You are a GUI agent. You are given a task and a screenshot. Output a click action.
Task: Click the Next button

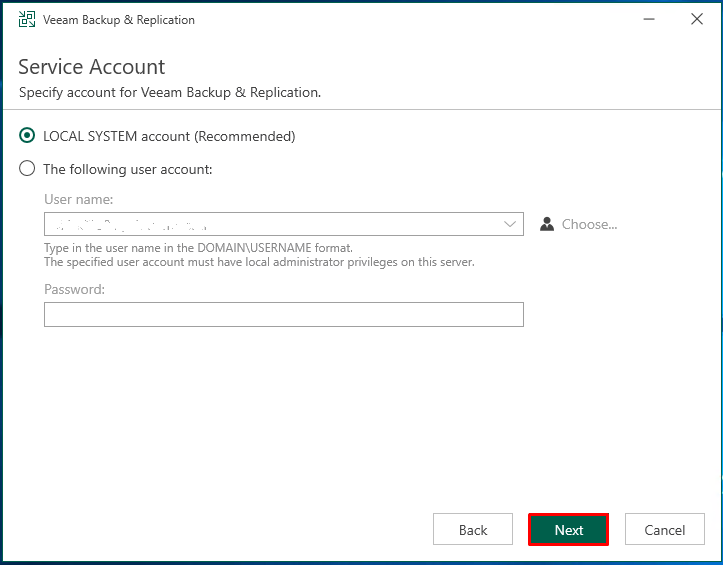[569, 529]
